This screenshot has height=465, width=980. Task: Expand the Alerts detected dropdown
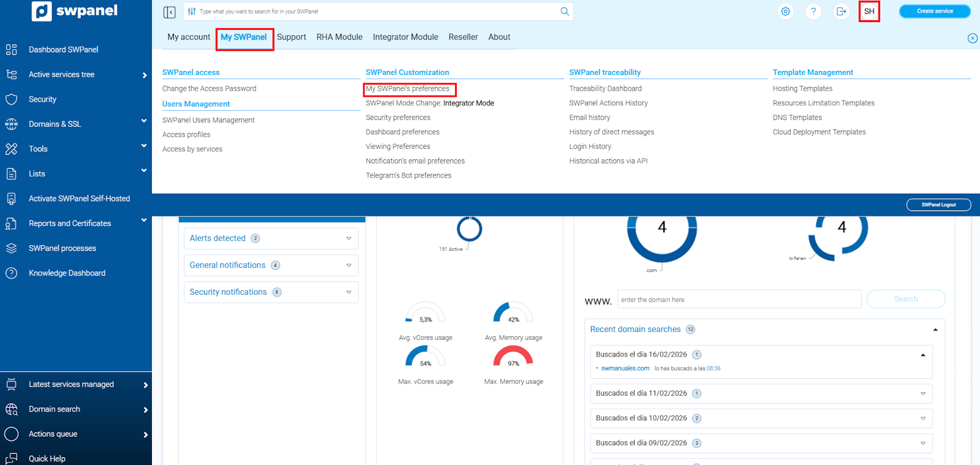349,238
